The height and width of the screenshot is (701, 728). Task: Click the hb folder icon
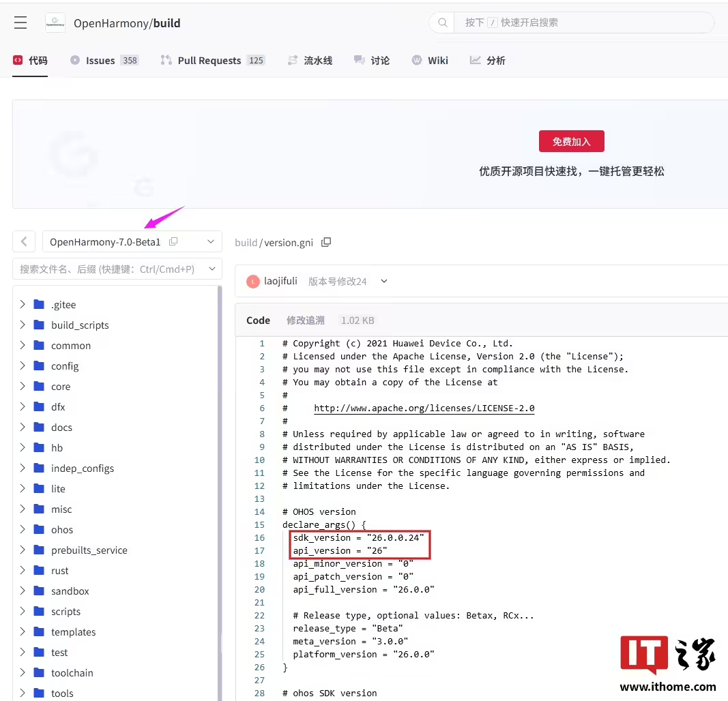pos(39,448)
